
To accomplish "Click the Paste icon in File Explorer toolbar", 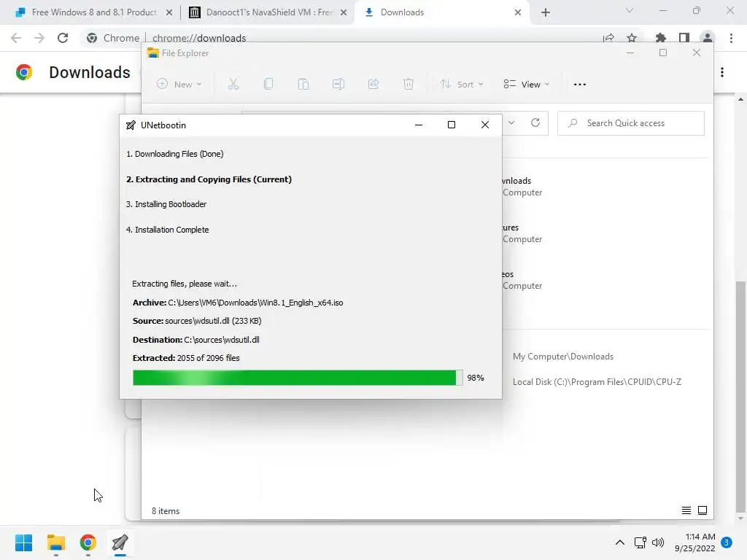I will pyautogui.click(x=303, y=85).
